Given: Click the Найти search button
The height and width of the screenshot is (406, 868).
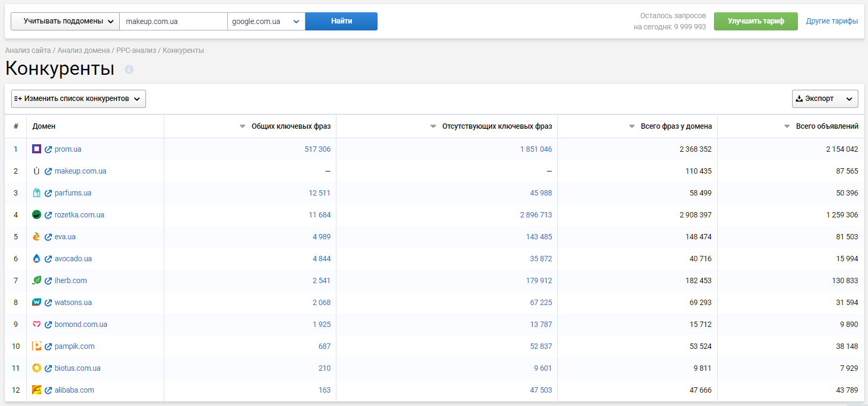Looking at the screenshot, I should tap(341, 21).
